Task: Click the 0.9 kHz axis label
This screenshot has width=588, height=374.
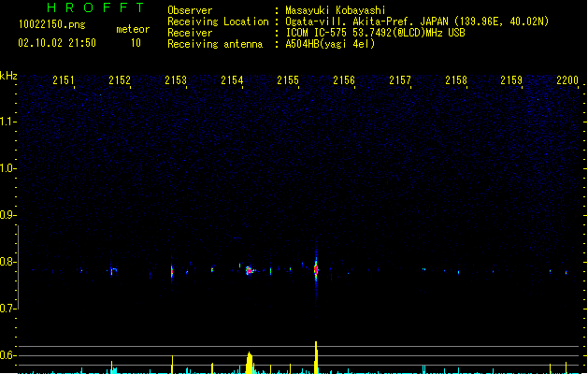Action: 7,215
